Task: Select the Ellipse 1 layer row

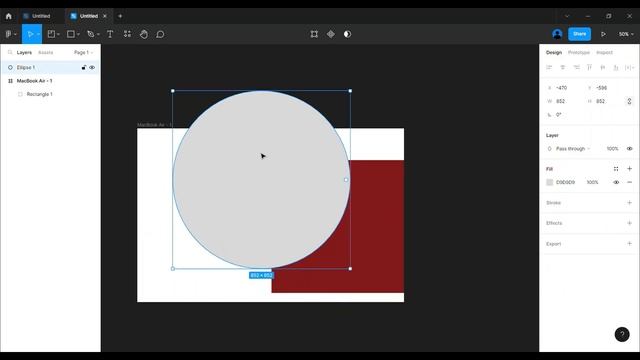Action: coord(50,67)
